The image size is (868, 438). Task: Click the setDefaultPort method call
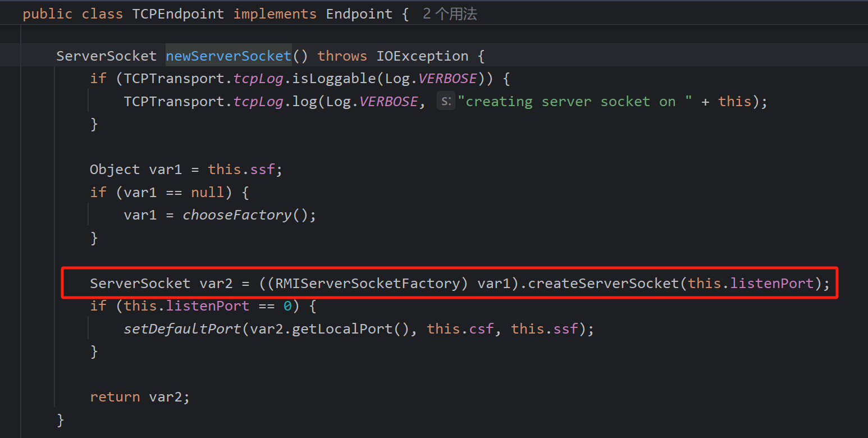click(x=182, y=328)
